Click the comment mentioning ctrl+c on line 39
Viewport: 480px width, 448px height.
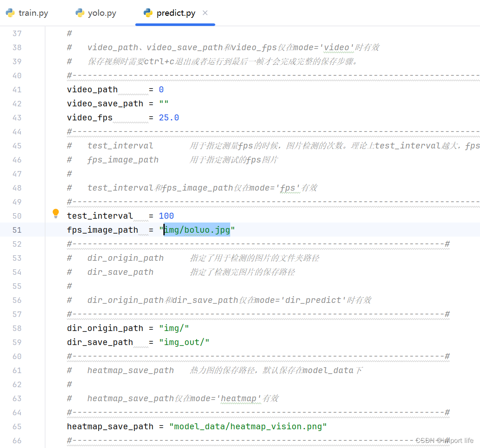point(213,62)
